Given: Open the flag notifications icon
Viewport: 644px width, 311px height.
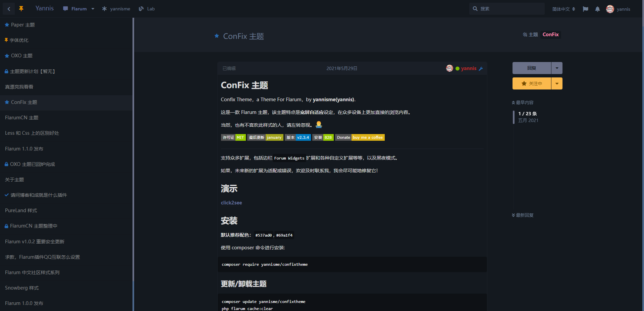Looking at the screenshot, I should click(x=586, y=9).
